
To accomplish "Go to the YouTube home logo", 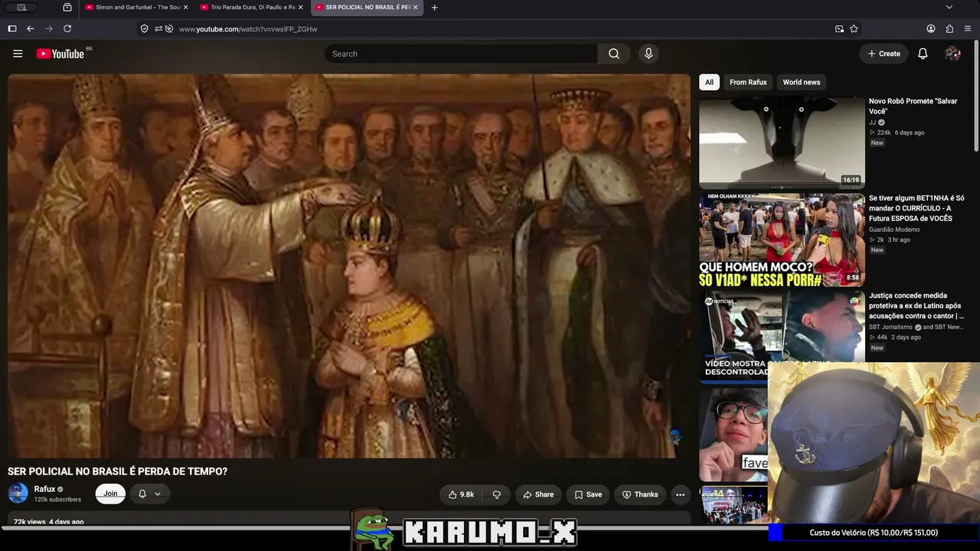I will [60, 54].
